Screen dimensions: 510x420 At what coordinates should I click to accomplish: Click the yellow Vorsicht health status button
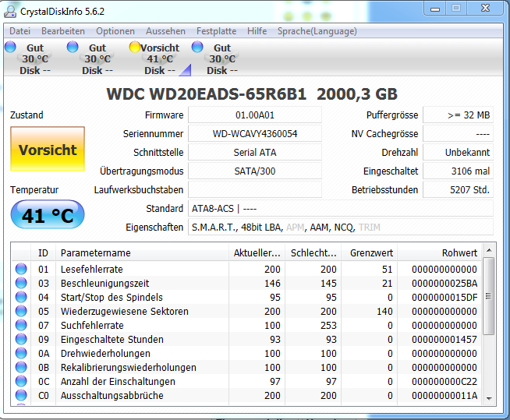point(48,149)
